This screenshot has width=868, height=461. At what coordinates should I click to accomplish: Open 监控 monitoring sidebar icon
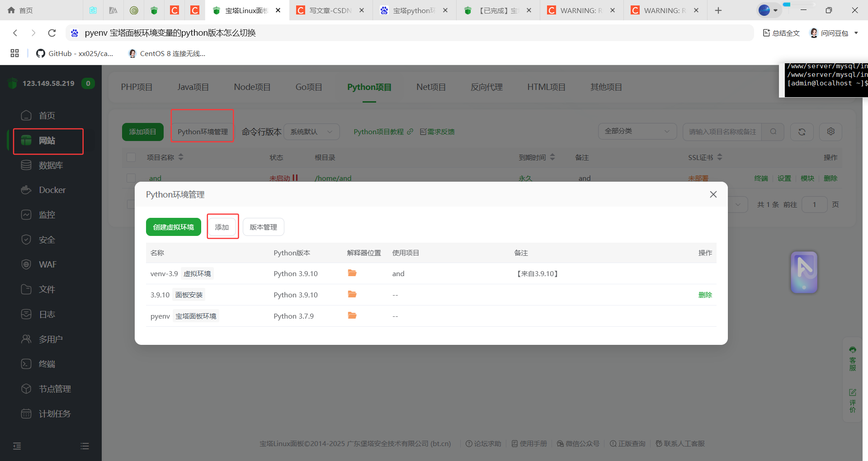(x=26, y=215)
